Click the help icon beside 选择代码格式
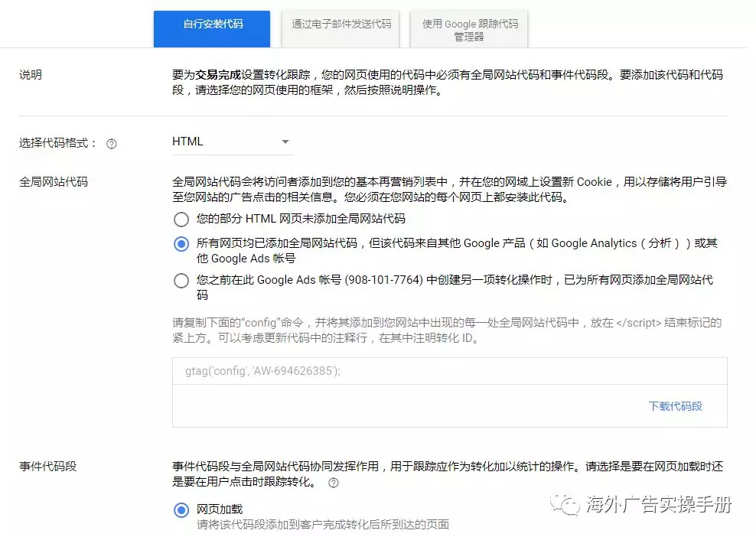 112,143
